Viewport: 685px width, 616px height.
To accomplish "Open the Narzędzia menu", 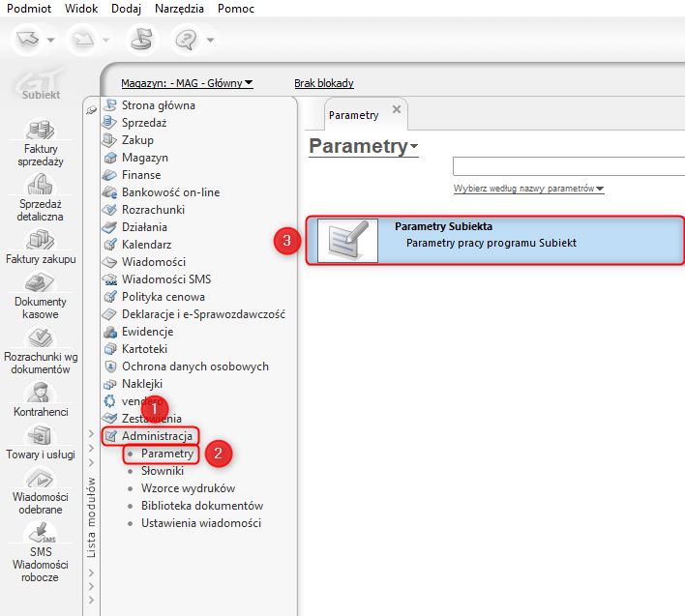I will click(179, 9).
